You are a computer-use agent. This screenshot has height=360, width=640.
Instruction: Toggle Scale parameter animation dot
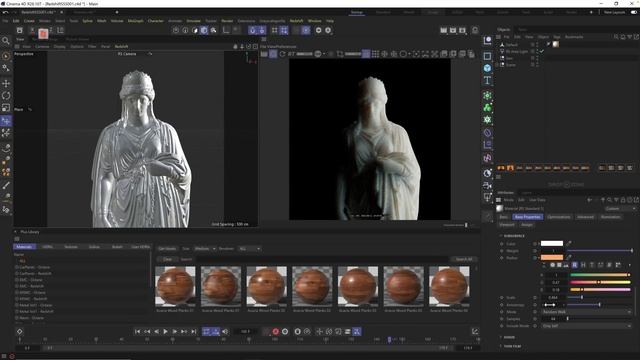tap(502, 298)
